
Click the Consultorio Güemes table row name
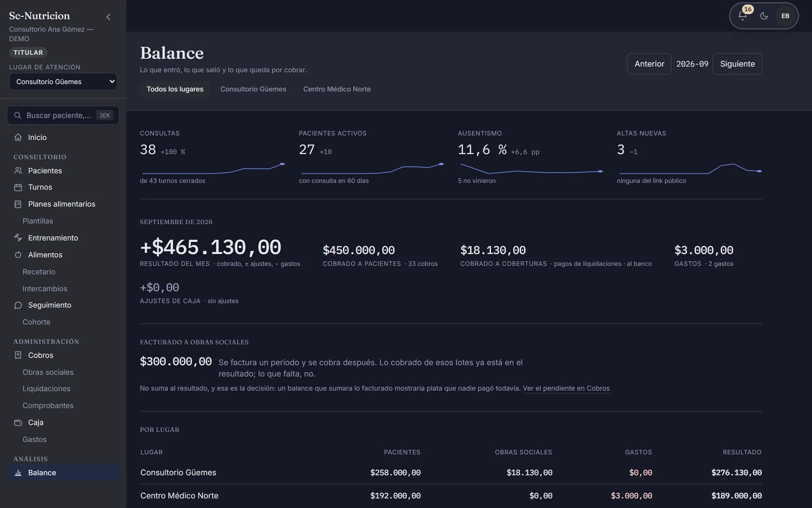[178, 472]
